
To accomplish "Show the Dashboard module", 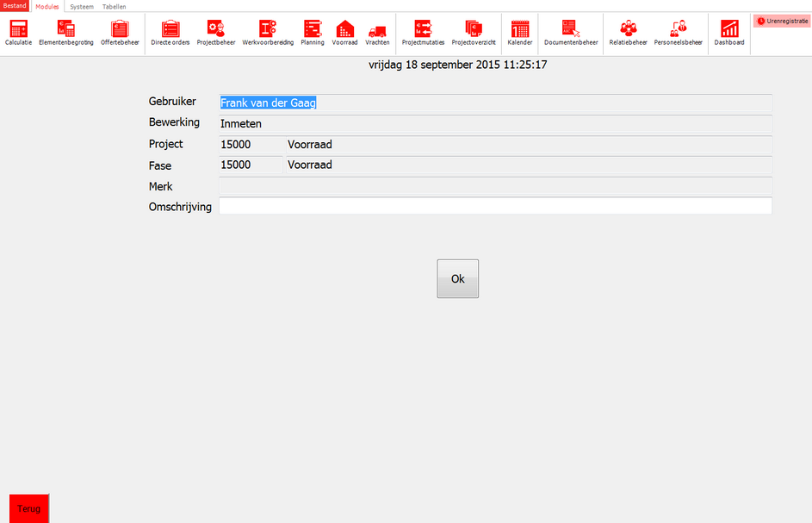I will 729,34.
